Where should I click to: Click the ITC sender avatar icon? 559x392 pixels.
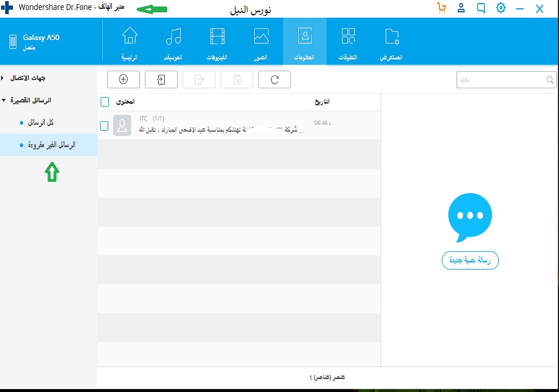click(x=122, y=125)
